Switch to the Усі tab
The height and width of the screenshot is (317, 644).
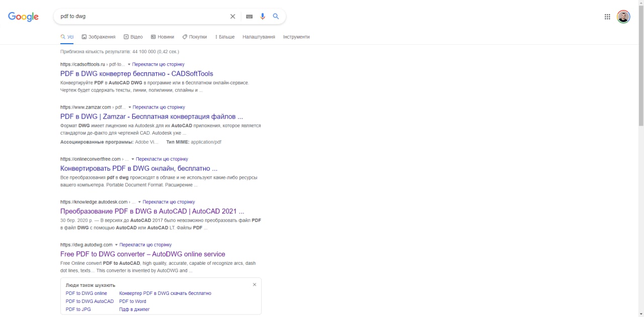pos(67,37)
